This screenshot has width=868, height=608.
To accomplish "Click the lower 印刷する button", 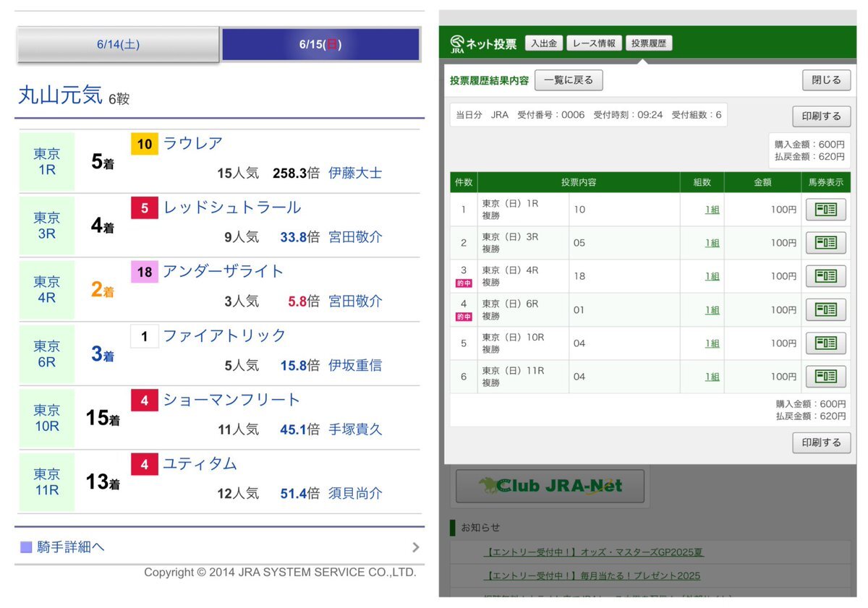I will 822,442.
